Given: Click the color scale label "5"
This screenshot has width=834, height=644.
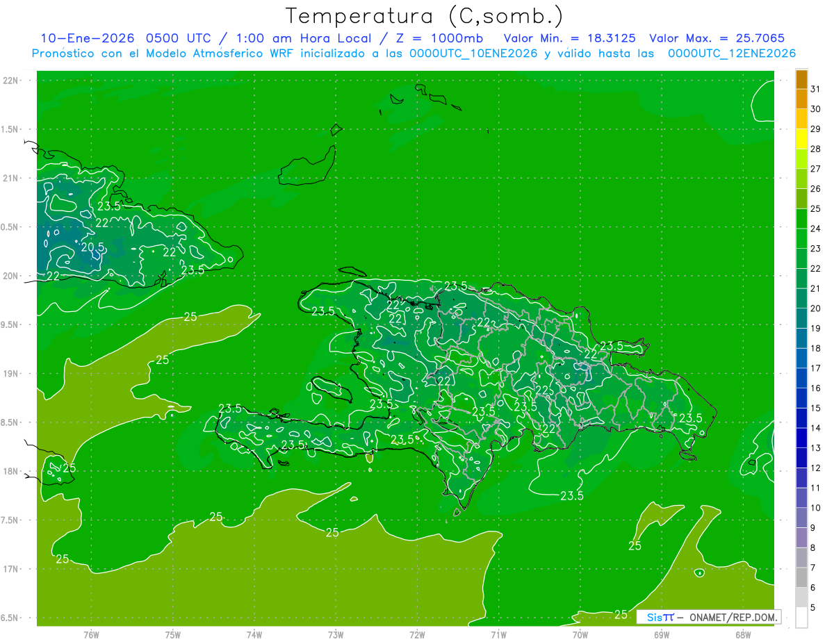Looking at the screenshot, I should (813, 608).
